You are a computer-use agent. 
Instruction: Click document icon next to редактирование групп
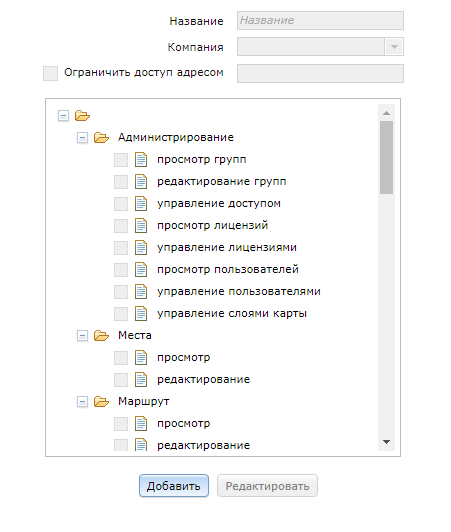[141, 182]
